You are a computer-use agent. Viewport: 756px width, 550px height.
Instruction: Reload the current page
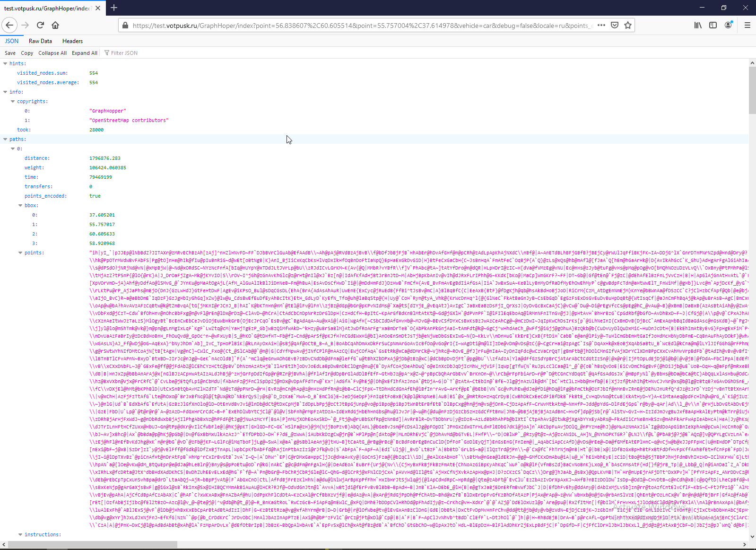coord(40,25)
